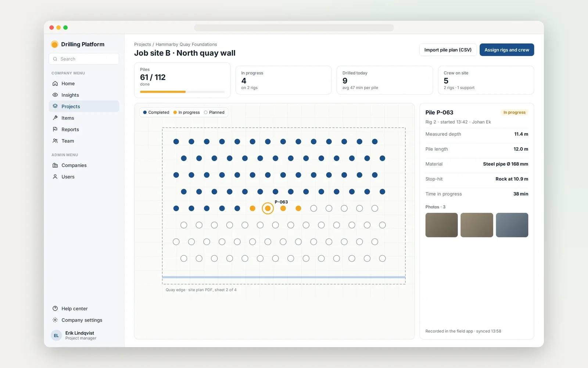The width and height of the screenshot is (588, 368).
Task: Toggle the Planned legend filter
Action: tap(214, 112)
